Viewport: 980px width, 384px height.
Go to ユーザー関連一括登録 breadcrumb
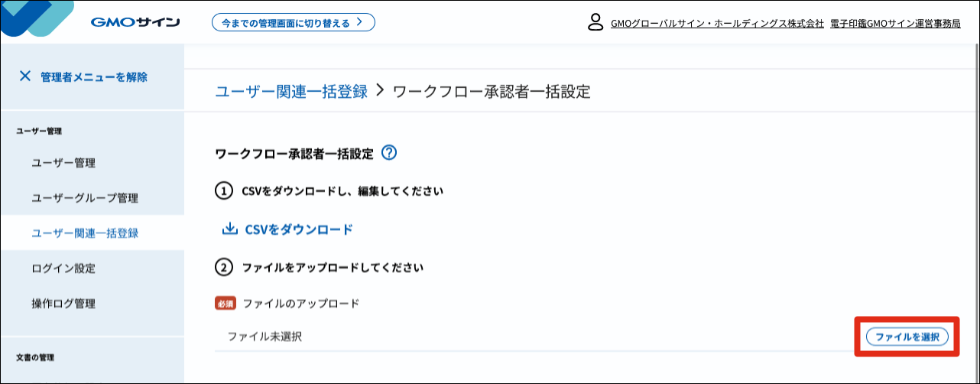pos(291,92)
